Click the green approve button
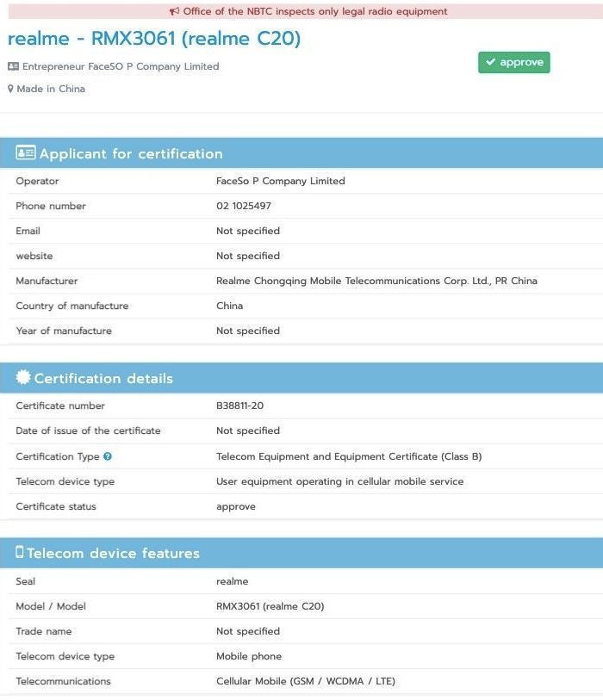The image size is (603, 700). (x=513, y=62)
